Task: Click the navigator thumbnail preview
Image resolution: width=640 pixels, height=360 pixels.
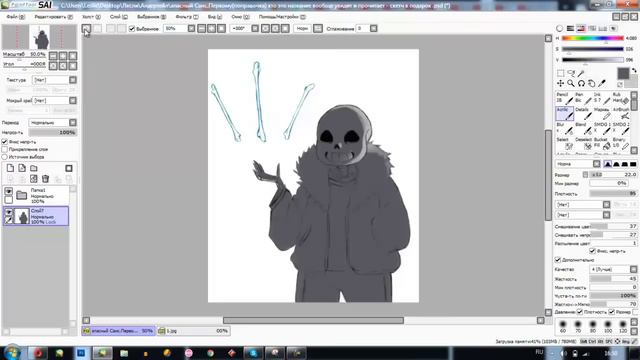Action: [40, 37]
